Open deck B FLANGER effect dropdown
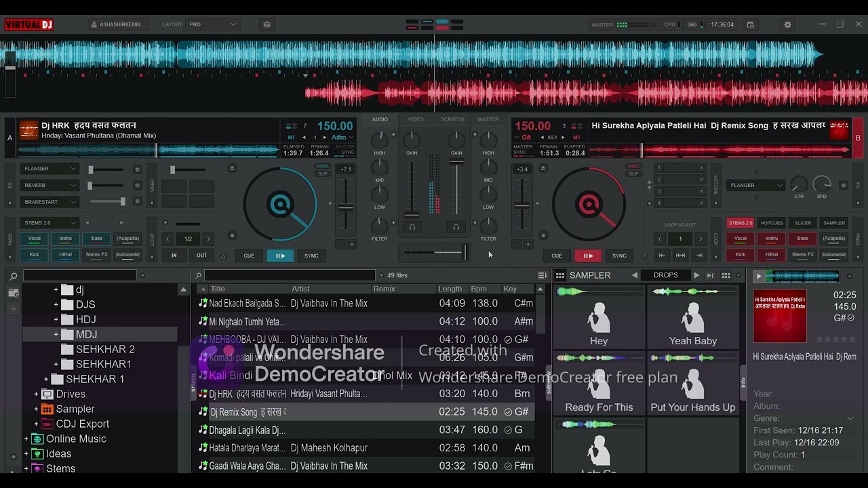 click(x=755, y=185)
